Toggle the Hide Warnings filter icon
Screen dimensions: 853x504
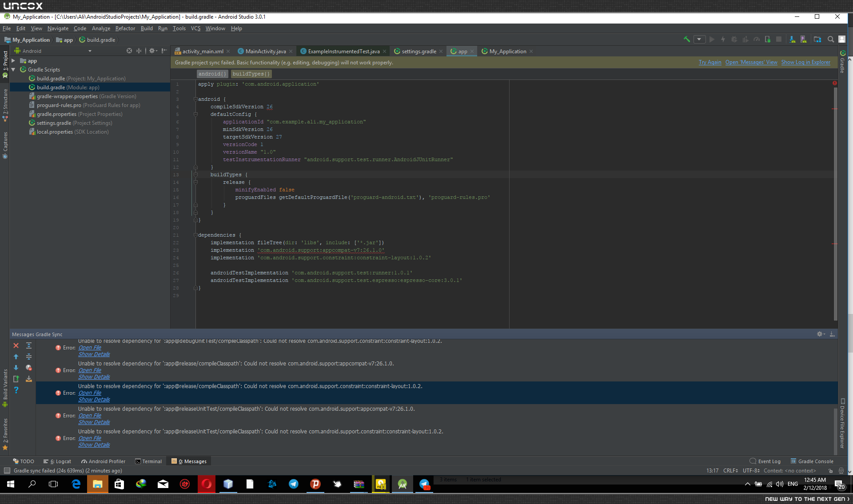coord(29,368)
